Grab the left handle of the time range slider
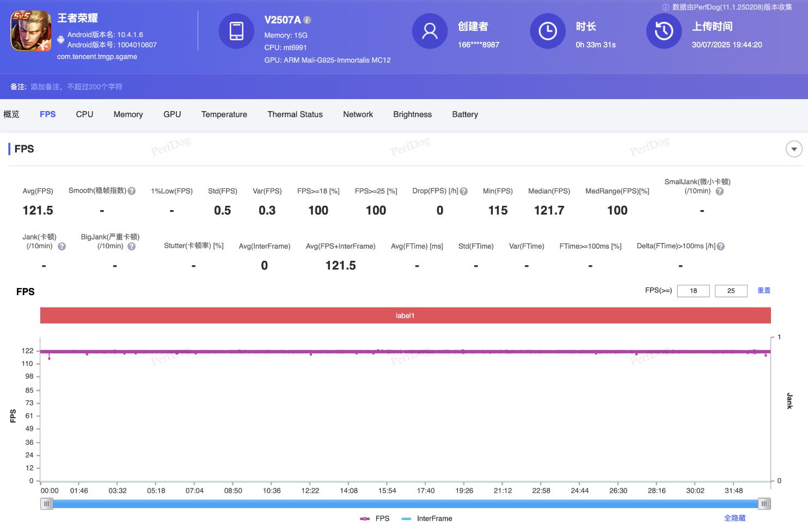The height and width of the screenshot is (532, 808). [x=47, y=504]
